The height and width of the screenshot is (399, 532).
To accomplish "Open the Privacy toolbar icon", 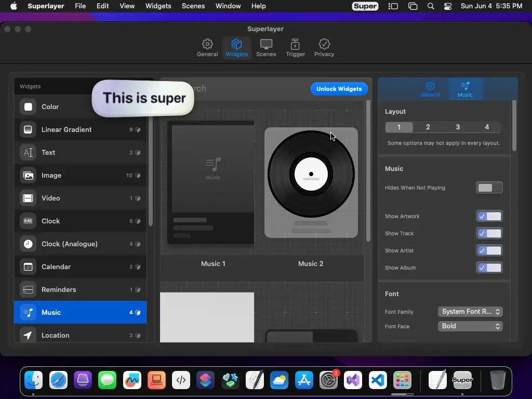I will point(324,48).
